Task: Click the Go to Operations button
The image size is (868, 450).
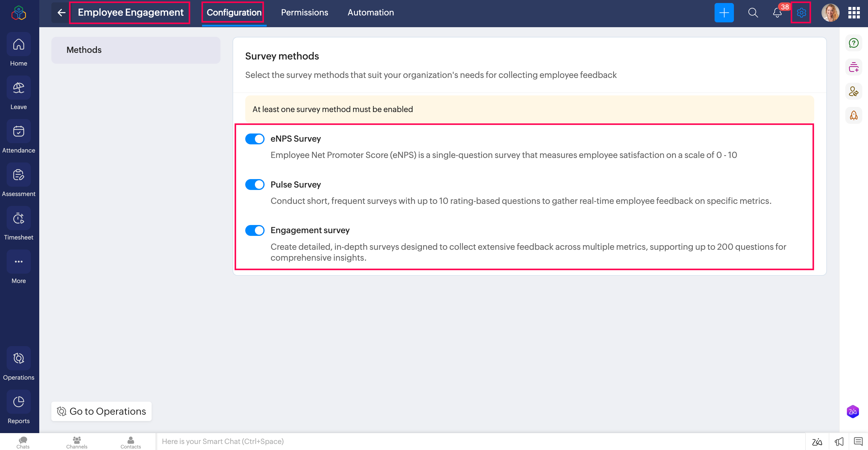Action: click(101, 411)
